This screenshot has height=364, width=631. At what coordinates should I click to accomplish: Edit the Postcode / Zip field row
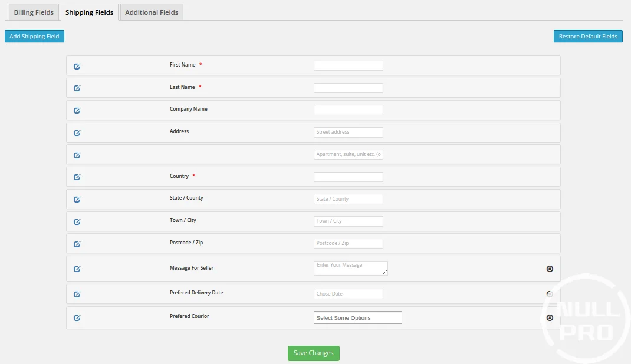point(77,244)
